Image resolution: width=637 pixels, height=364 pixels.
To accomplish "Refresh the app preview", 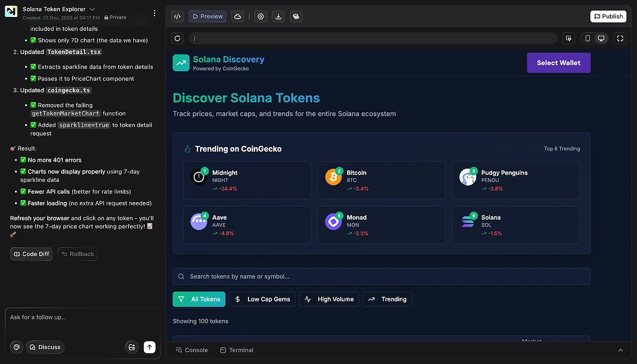I will click(x=177, y=38).
